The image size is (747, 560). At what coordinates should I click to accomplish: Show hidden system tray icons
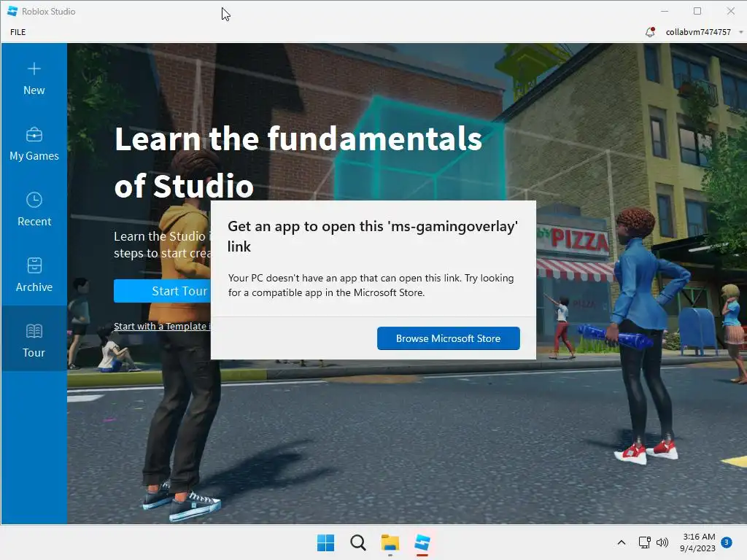click(x=622, y=542)
